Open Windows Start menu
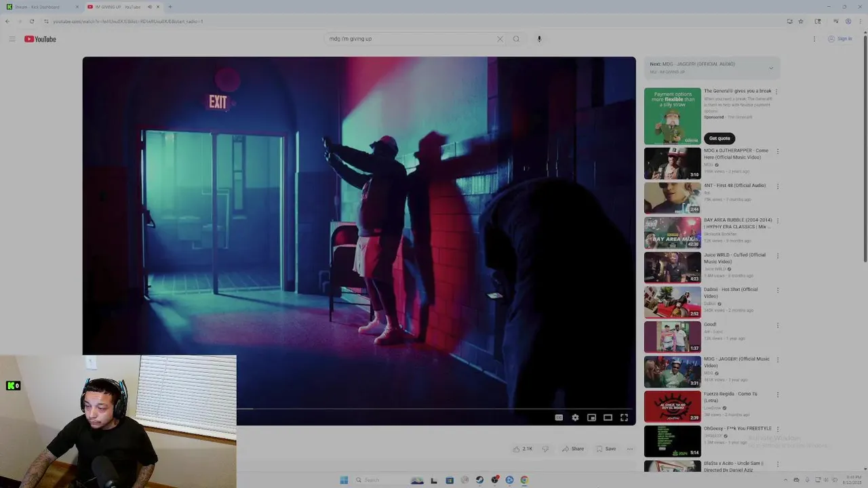The width and height of the screenshot is (868, 488). coord(344,480)
